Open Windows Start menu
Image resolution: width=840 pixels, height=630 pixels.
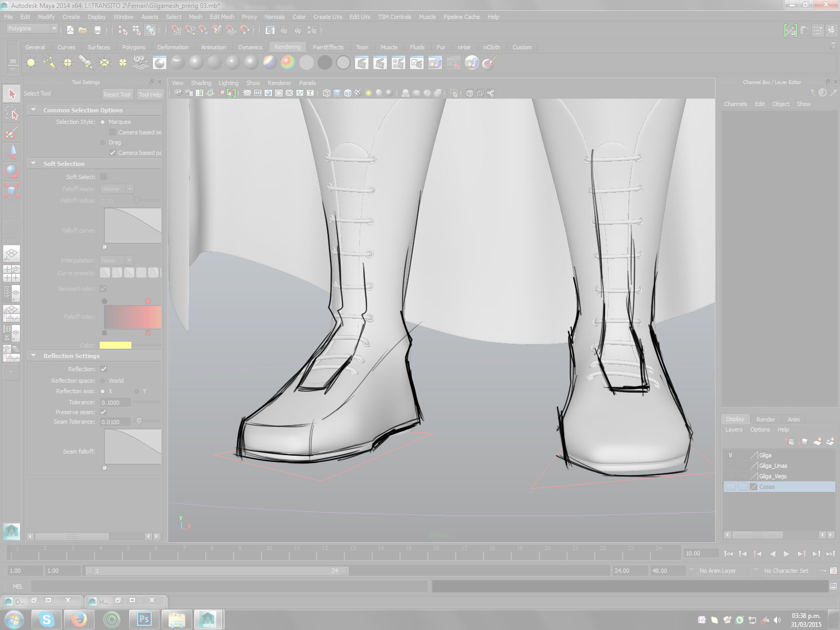tap(14, 619)
